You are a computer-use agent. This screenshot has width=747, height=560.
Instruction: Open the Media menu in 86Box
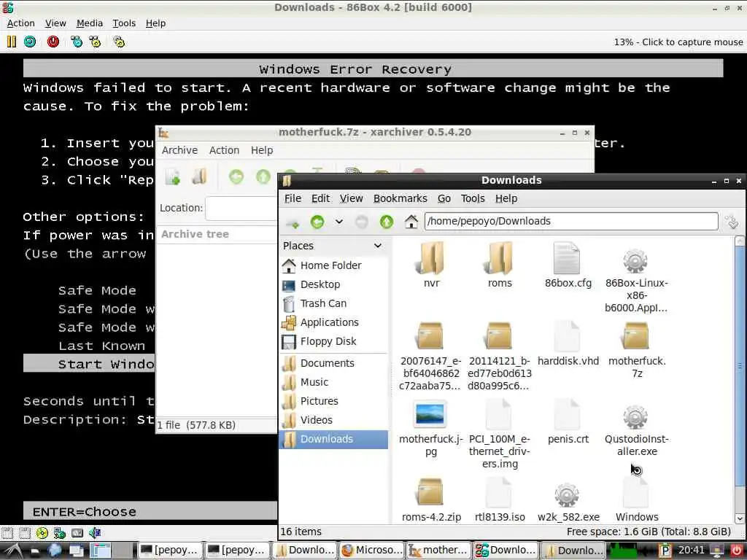90,23
